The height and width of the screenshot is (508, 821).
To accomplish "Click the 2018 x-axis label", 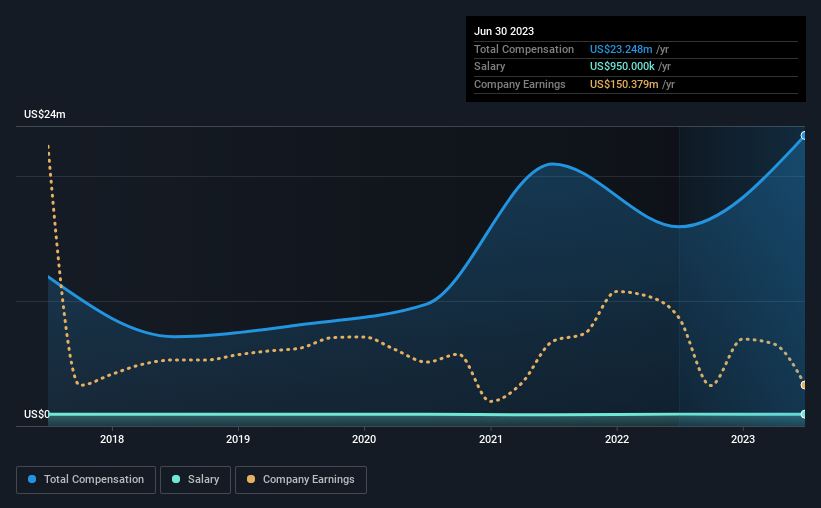I will 112,439.
